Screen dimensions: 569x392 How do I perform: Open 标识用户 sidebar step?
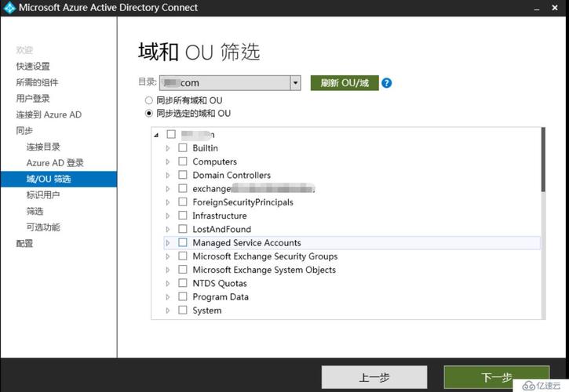[43, 195]
